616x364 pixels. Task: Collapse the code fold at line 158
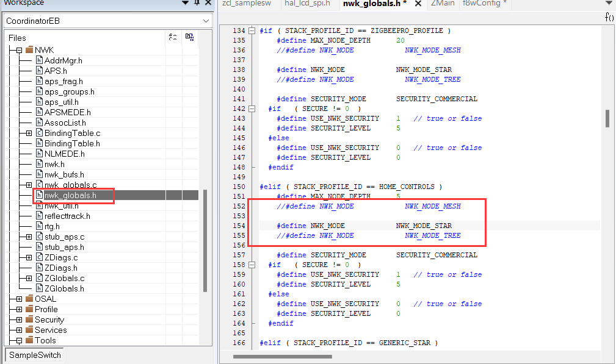pyautogui.click(x=252, y=265)
